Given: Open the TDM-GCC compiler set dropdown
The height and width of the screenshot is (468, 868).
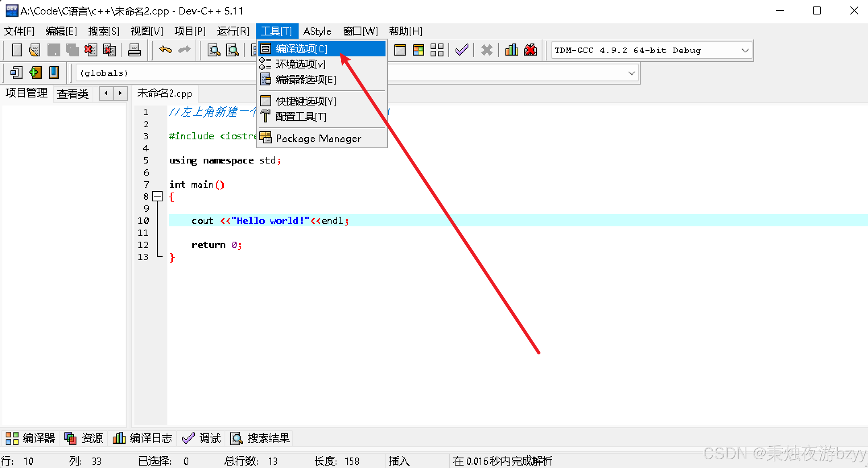Looking at the screenshot, I should pos(745,51).
